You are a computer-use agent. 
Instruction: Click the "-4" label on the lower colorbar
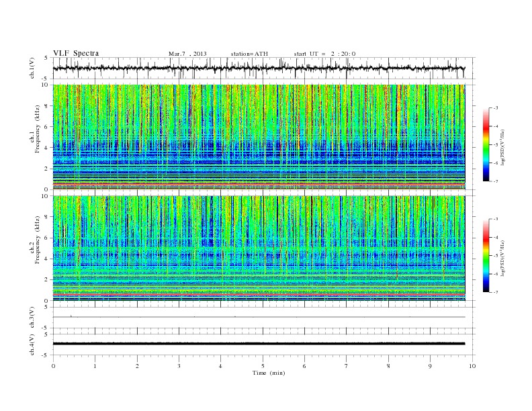(496, 237)
